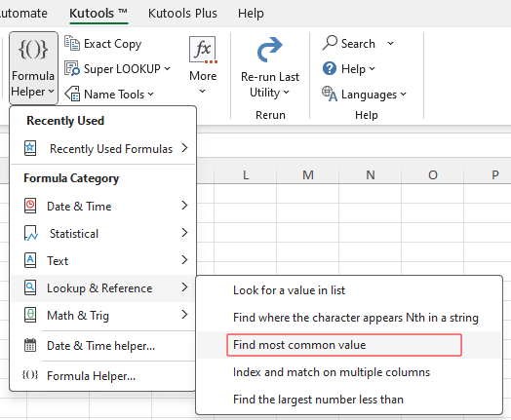Select column M header
Screen dimensions: 511x420
pos(308,174)
